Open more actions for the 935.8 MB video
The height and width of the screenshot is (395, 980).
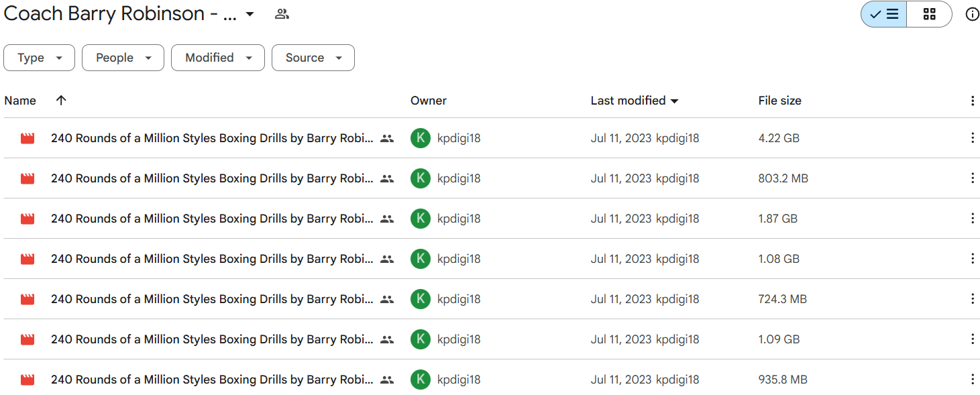(972, 380)
